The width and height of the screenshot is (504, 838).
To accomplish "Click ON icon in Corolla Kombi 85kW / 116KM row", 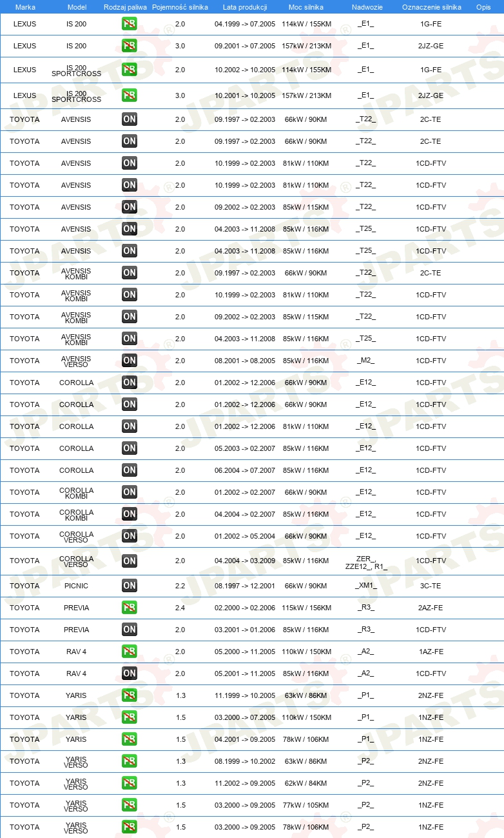I will [130, 514].
